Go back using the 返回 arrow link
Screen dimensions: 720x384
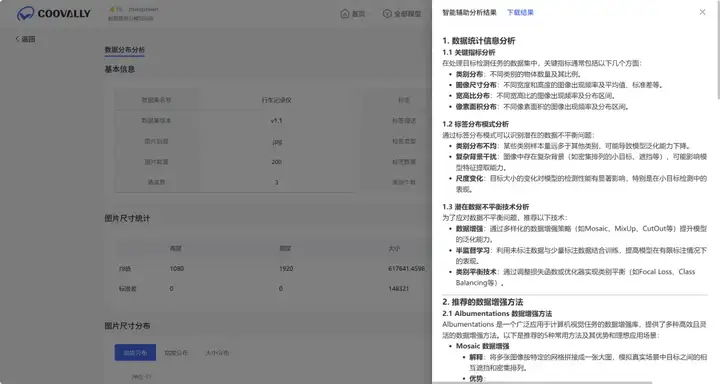point(25,39)
